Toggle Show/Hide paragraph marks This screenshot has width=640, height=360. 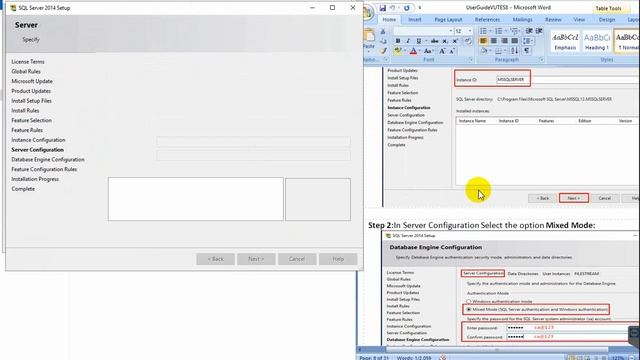coord(527,51)
